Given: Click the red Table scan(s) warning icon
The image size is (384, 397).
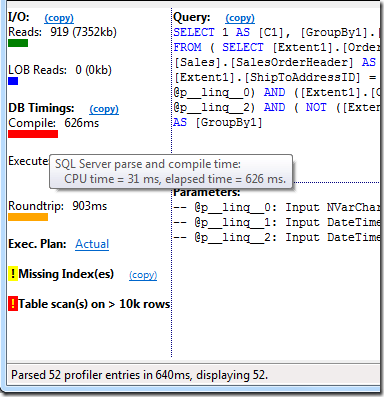Looking at the screenshot, I should point(13,304).
